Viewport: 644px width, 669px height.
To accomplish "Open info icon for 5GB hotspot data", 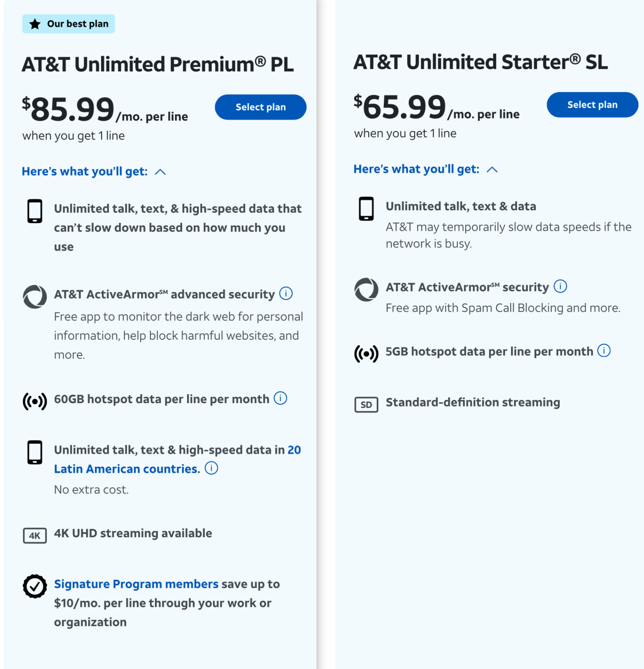I will (x=604, y=350).
